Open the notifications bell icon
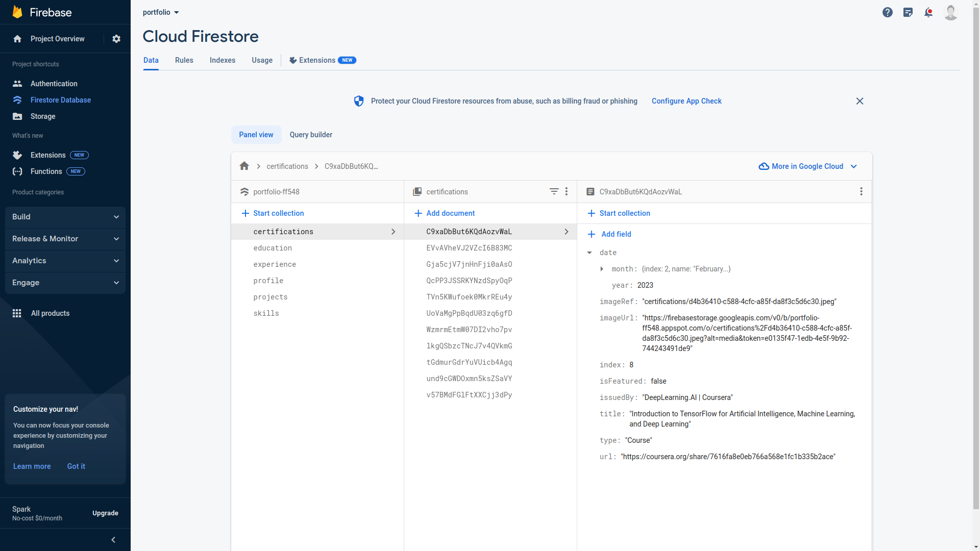The image size is (980, 551). [x=928, y=12]
